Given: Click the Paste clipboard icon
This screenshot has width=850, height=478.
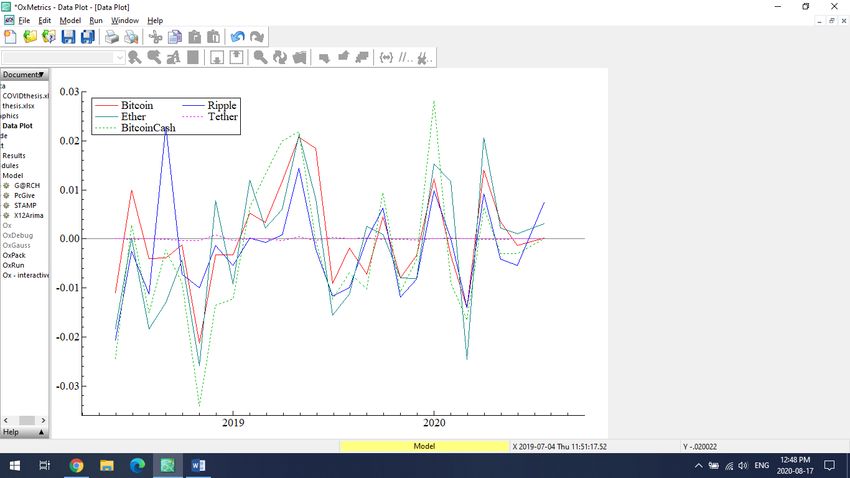Looking at the screenshot, I should tap(195, 37).
